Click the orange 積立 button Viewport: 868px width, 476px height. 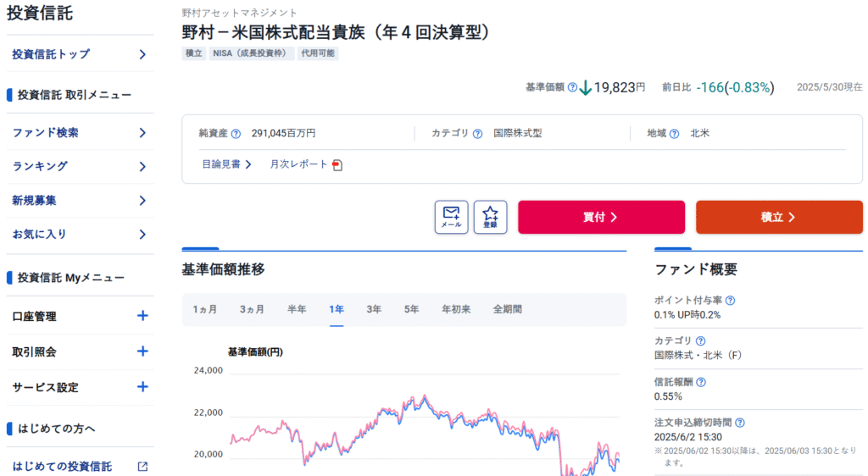pos(779,218)
